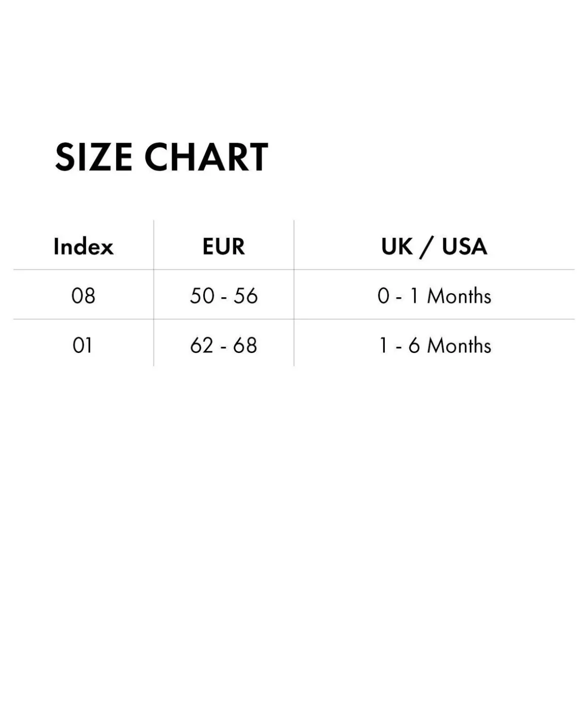This screenshot has width=588, height=706.
Task: Click the word CHART in the title
Action: click(x=206, y=157)
